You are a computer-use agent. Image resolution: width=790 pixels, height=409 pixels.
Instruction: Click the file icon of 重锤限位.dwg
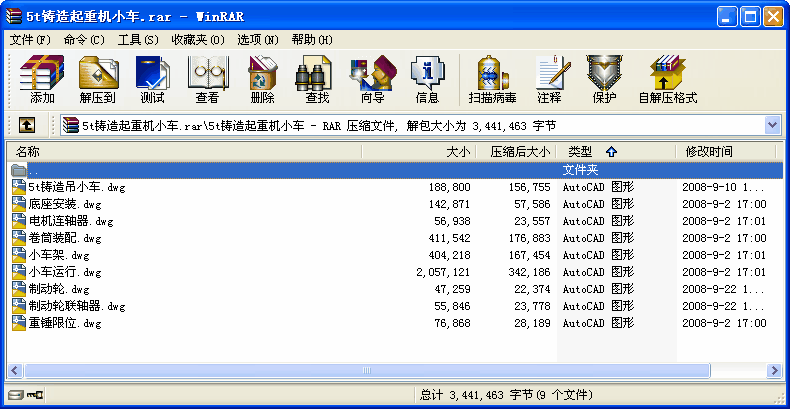point(19,323)
